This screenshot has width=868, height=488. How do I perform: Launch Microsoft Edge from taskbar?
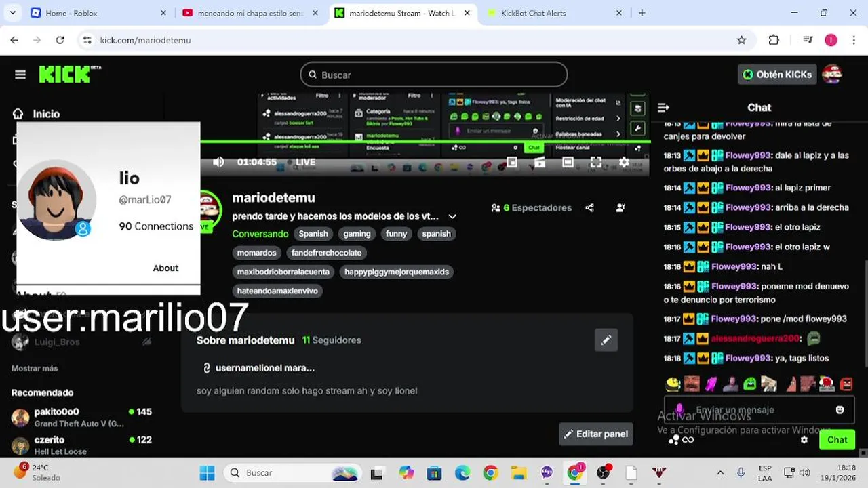(462, 472)
